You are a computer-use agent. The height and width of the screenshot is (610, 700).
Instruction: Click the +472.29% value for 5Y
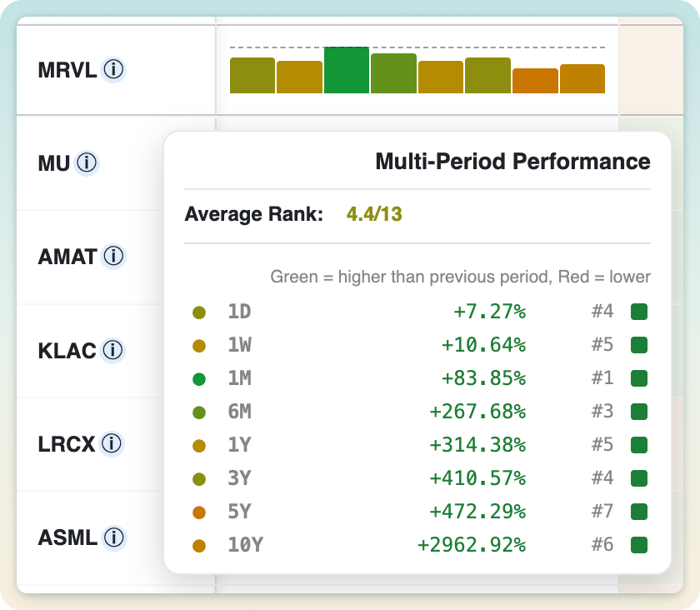coord(477,512)
